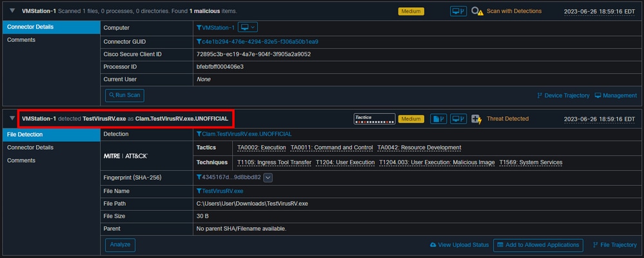The height and width of the screenshot is (258, 644).
Task: Click View Upload Status link
Action: click(459, 245)
